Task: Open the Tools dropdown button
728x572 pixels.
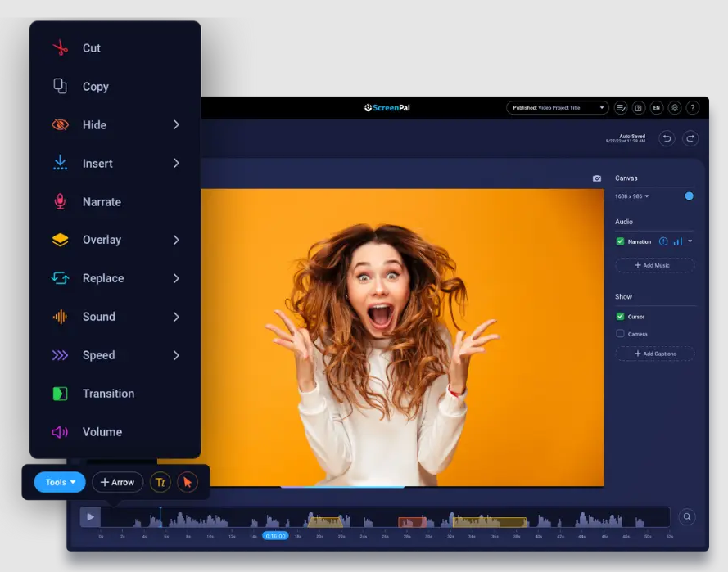Action: click(x=60, y=483)
